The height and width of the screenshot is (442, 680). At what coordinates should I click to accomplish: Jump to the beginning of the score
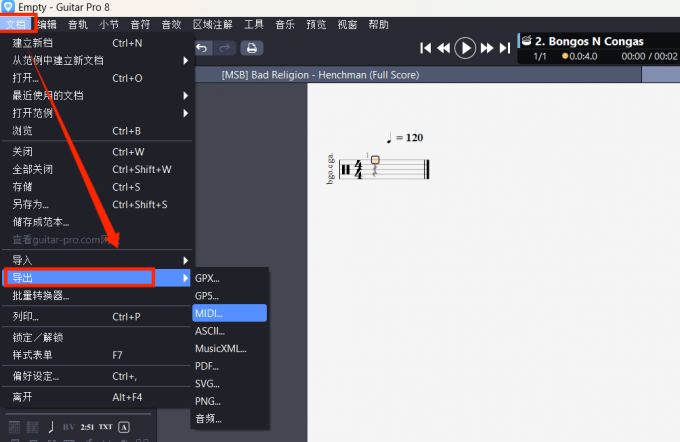pos(426,47)
